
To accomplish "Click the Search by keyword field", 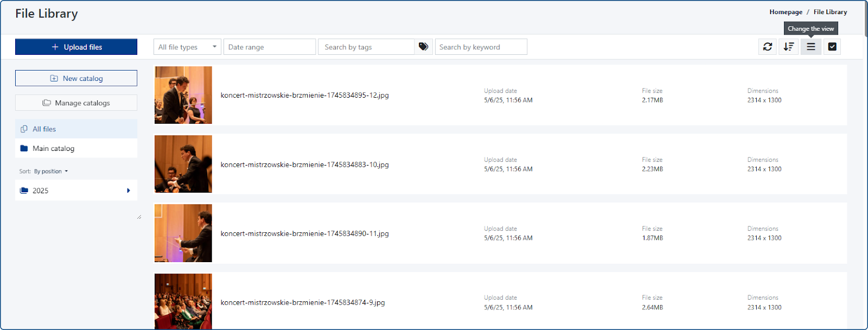I will tap(481, 47).
